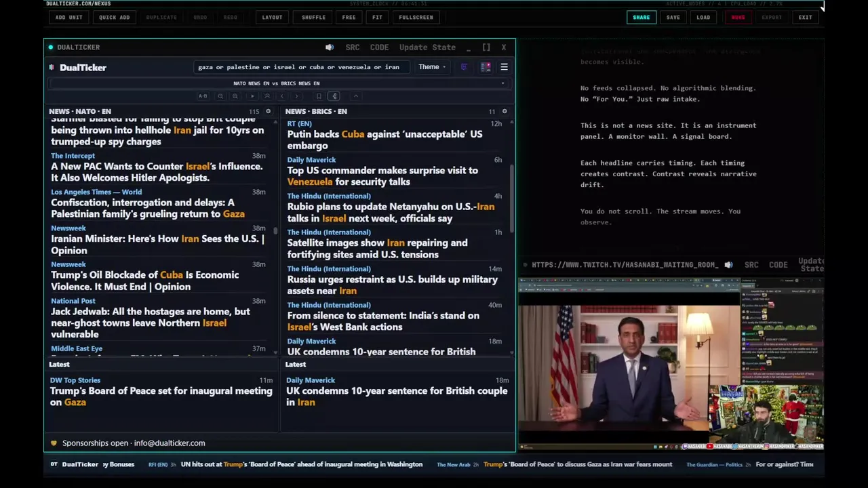Select Free layout mode

click(349, 18)
